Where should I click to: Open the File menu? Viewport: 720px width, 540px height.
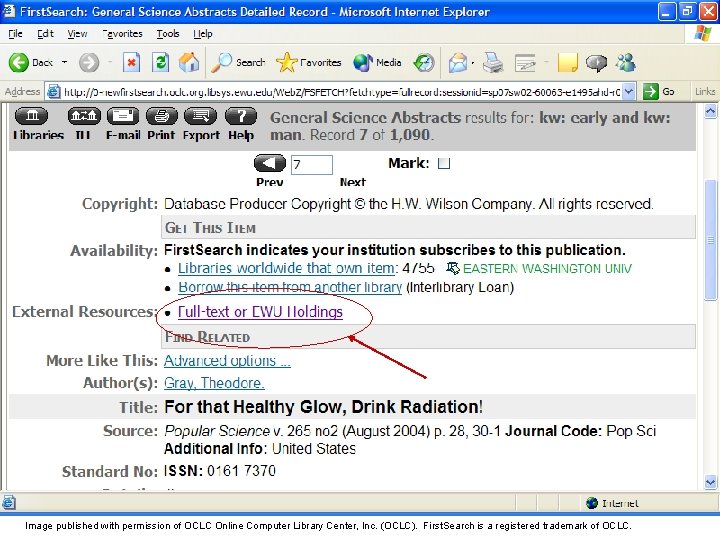pos(15,34)
